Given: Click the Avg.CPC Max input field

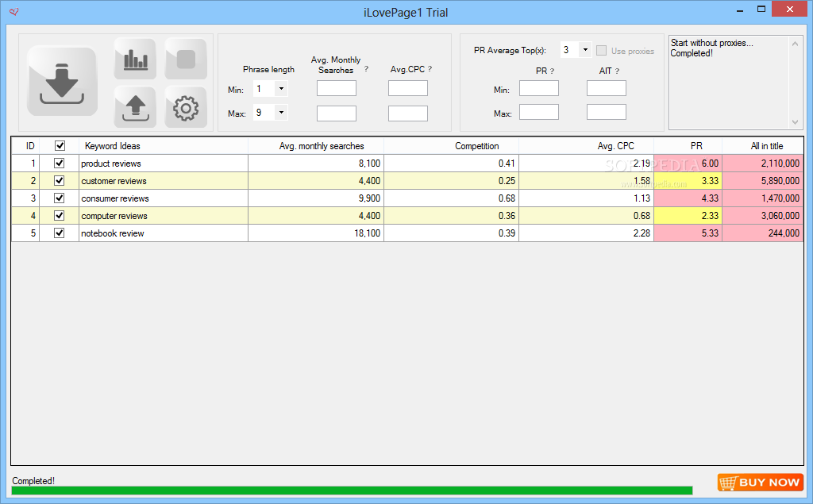Looking at the screenshot, I should [408, 113].
